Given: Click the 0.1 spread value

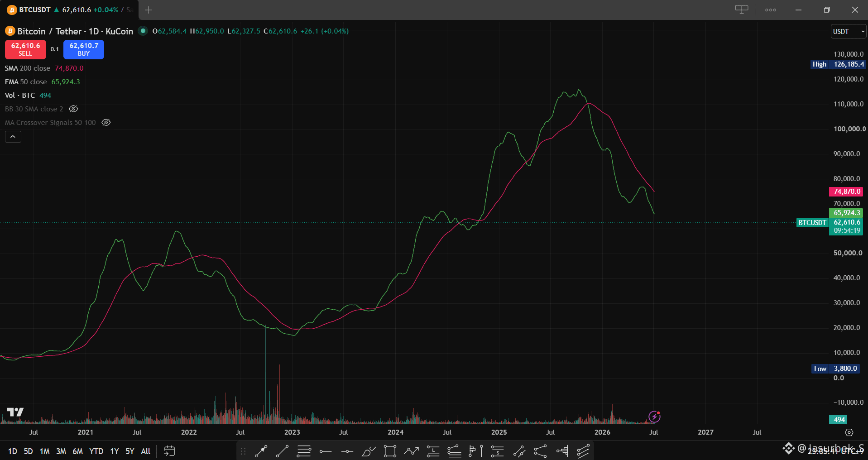Looking at the screenshot, I should (x=55, y=49).
